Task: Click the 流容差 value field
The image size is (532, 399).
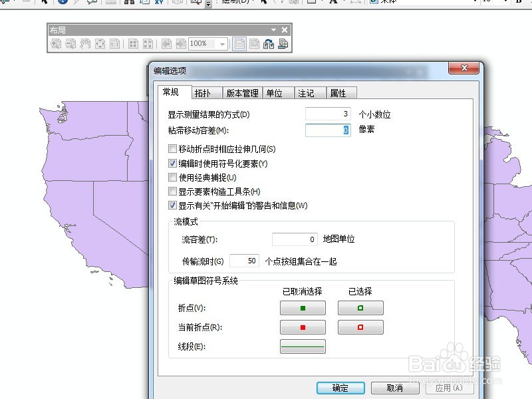Action: [x=295, y=239]
